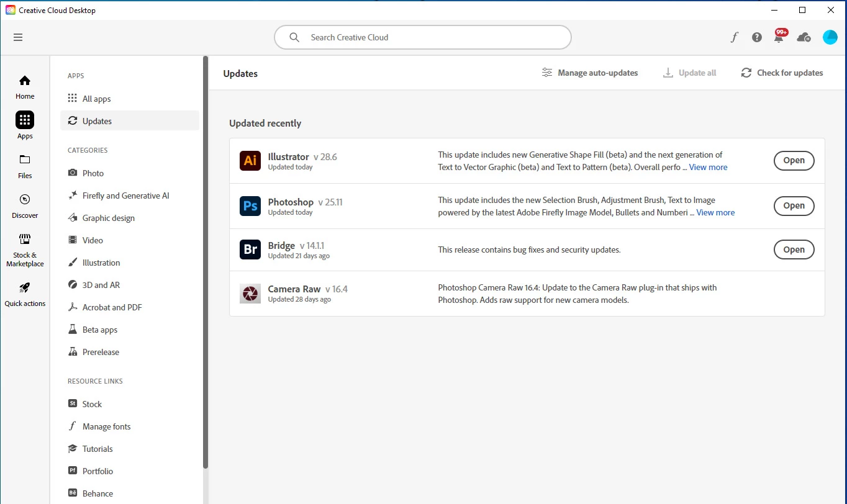This screenshot has width=847, height=504.
Task: Check cloud sync status icon
Action: click(804, 37)
